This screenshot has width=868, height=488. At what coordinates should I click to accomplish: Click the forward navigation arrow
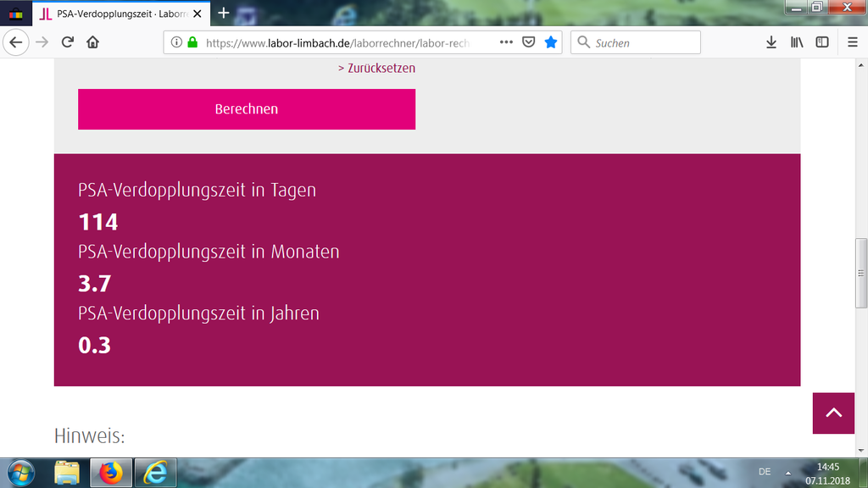(42, 42)
